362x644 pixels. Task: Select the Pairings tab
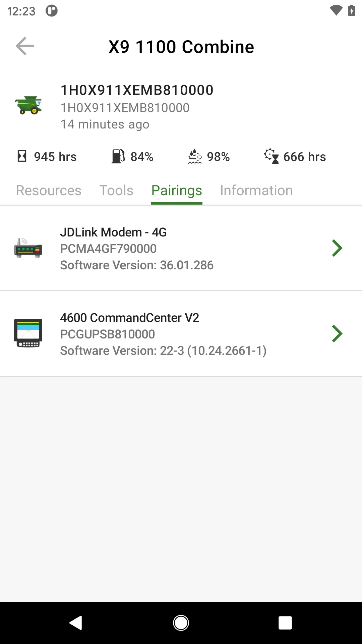point(177,191)
